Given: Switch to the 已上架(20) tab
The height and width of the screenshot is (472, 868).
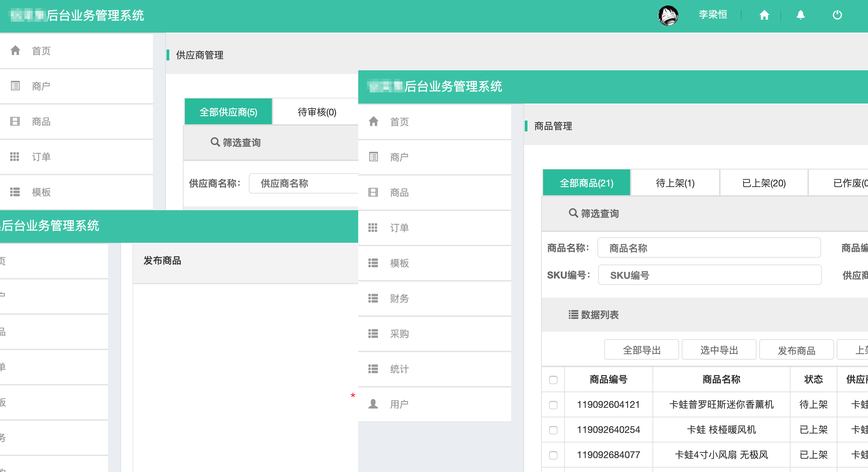Looking at the screenshot, I should 764,183.
